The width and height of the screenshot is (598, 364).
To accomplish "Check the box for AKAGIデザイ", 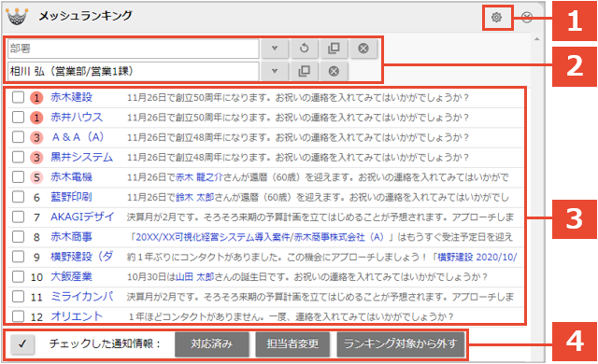I will tap(18, 217).
